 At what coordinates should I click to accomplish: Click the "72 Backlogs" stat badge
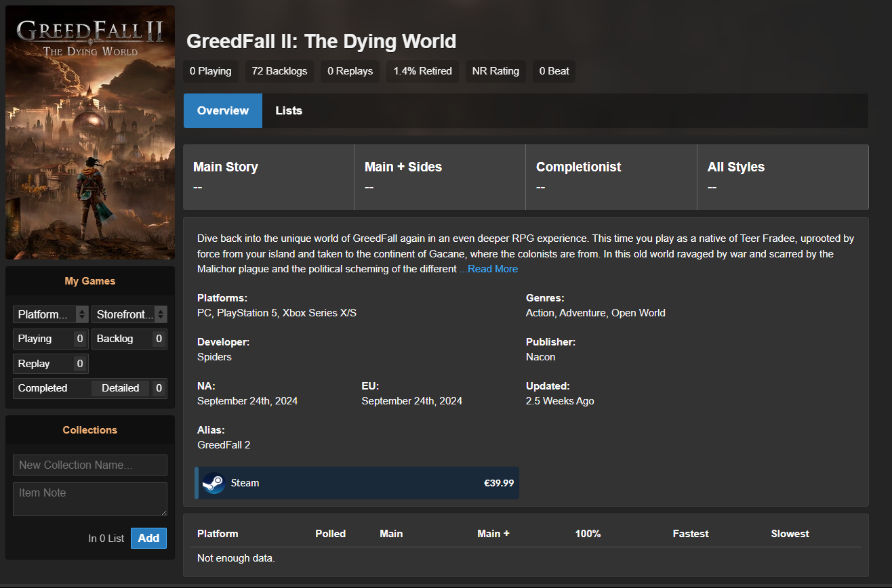tap(279, 71)
